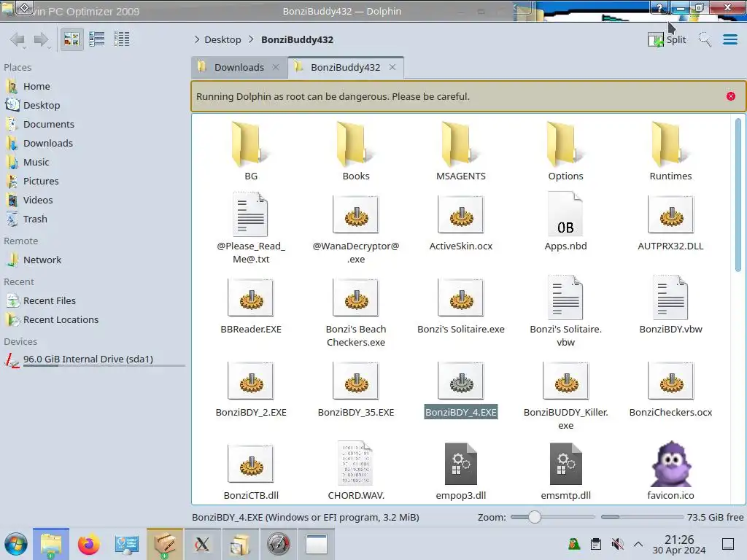Select empop3.dll file

[x=461, y=470]
